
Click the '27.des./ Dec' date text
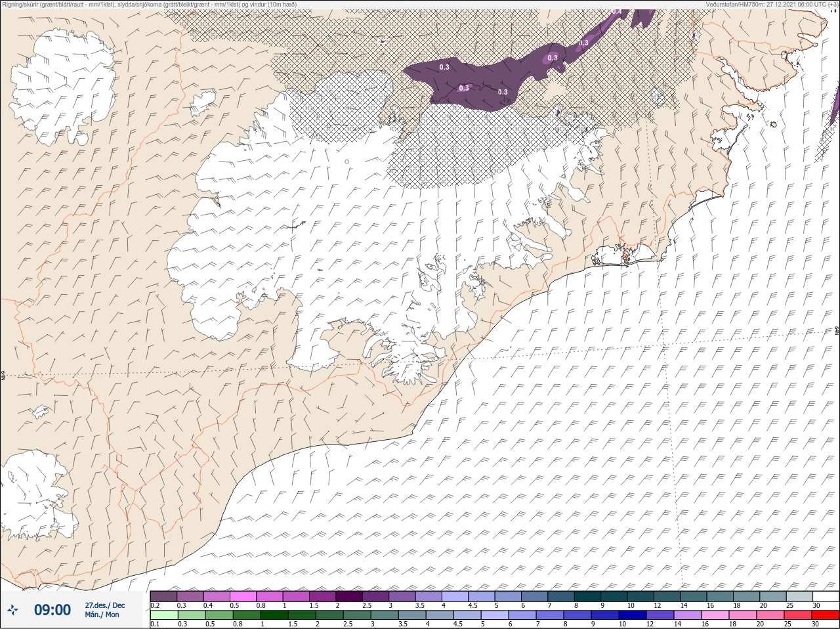pos(104,605)
